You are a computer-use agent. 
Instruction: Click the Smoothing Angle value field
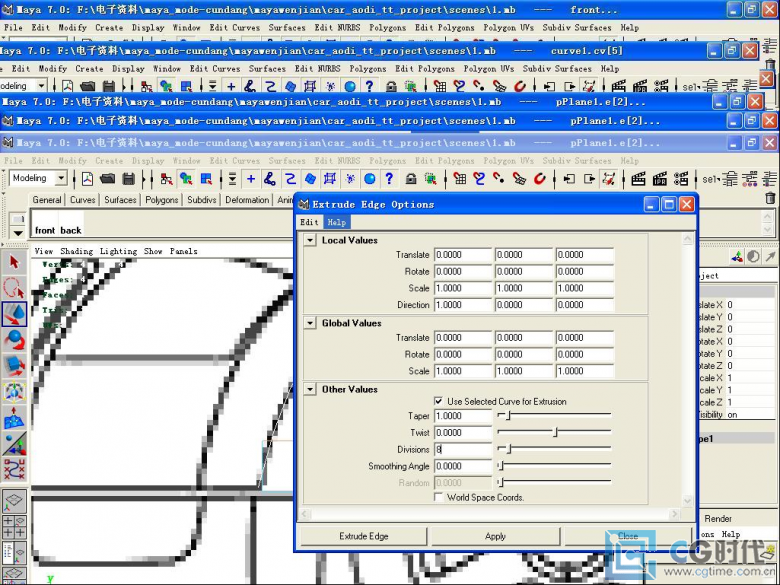tap(463, 466)
